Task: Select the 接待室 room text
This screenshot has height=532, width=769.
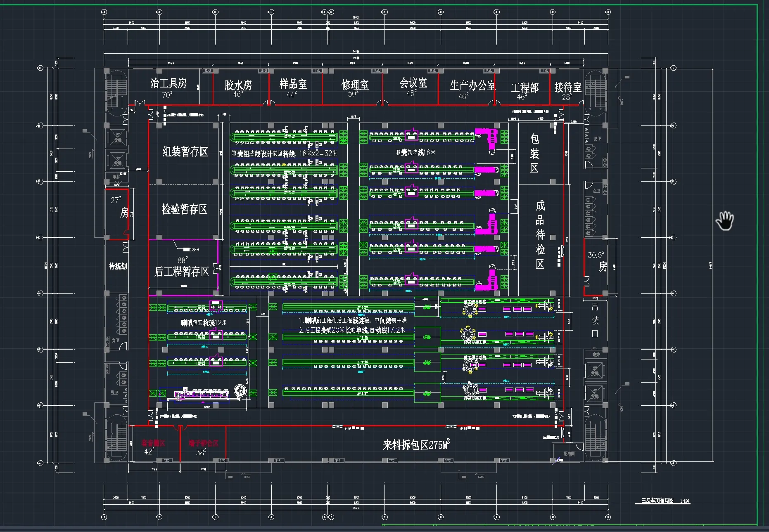Action: click(x=568, y=87)
